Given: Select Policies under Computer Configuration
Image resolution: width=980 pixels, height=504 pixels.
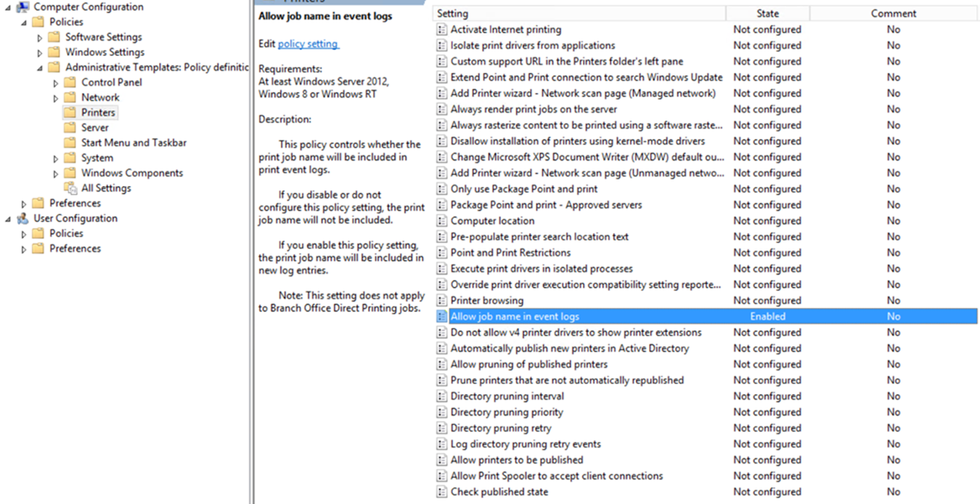Looking at the screenshot, I should pos(66,22).
